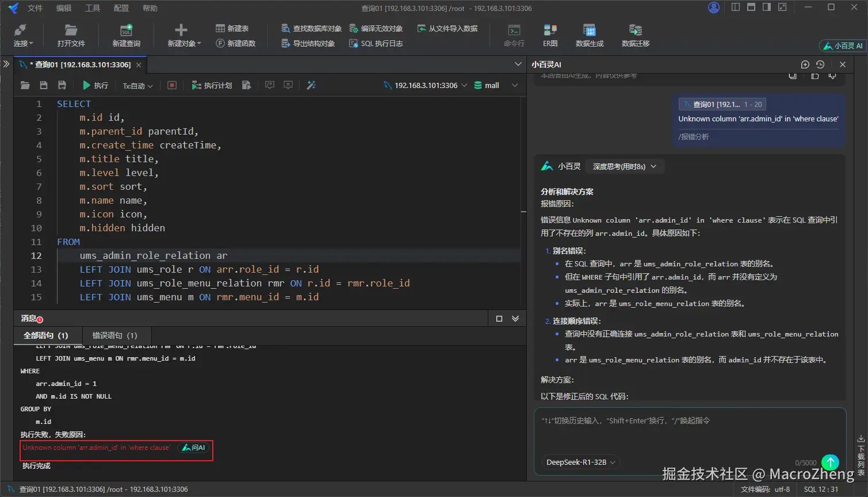Viewport: 868px width, 497px height.
Task: Expand the 深度思考(用时8s) section
Action: click(624, 166)
